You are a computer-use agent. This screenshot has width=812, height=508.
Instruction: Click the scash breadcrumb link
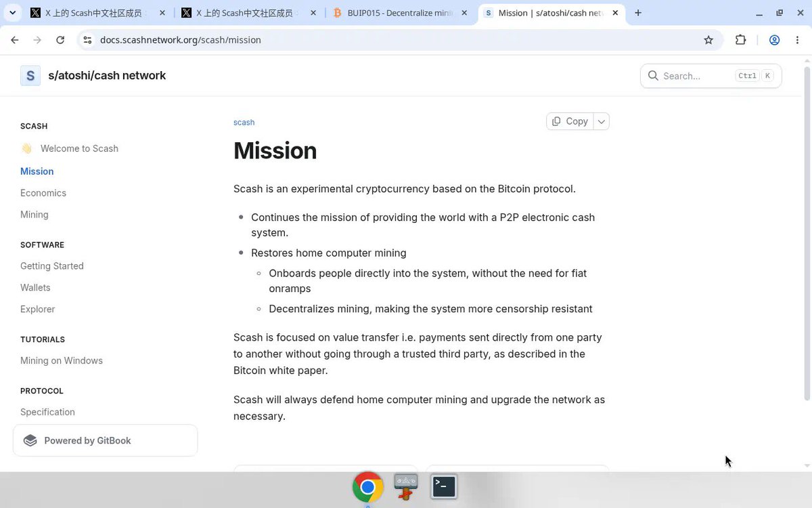(244, 123)
